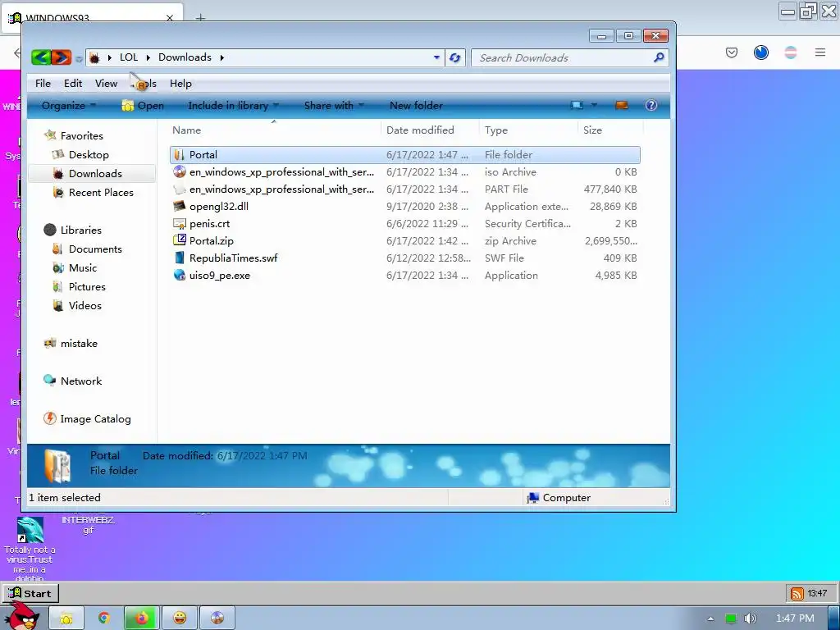
Task: Click the change view icon
Action: coord(577,106)
